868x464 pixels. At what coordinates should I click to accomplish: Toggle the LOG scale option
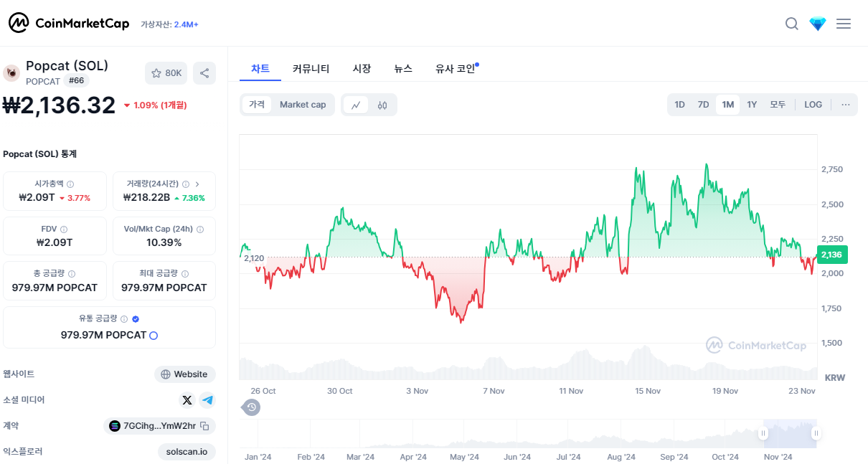point(813,105)
